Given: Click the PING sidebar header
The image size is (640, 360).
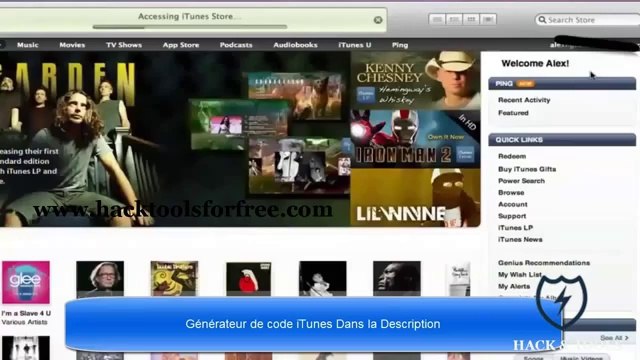Looking at the screenshot, I should tap(562, 84).
